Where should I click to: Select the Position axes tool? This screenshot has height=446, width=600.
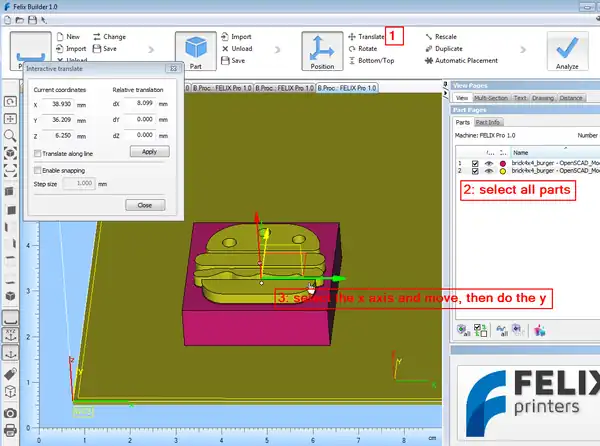(321, 51)
